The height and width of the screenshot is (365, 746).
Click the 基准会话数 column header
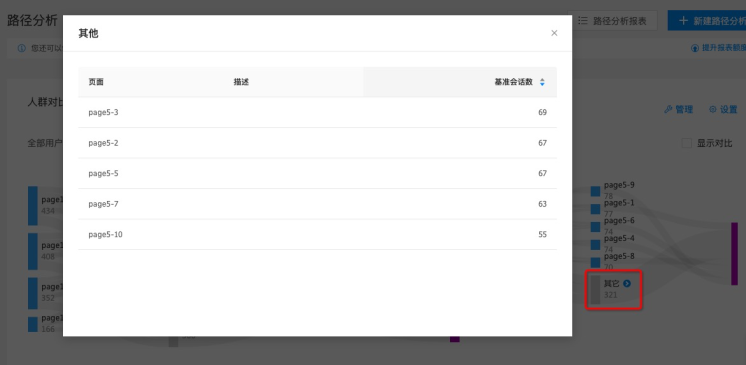pos(460,82)
